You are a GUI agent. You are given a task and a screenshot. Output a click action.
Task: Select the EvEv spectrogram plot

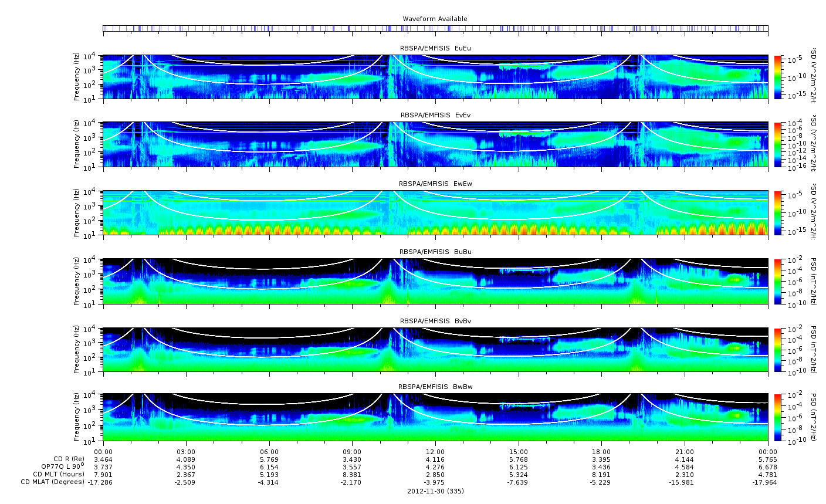[x=435, y=144]
